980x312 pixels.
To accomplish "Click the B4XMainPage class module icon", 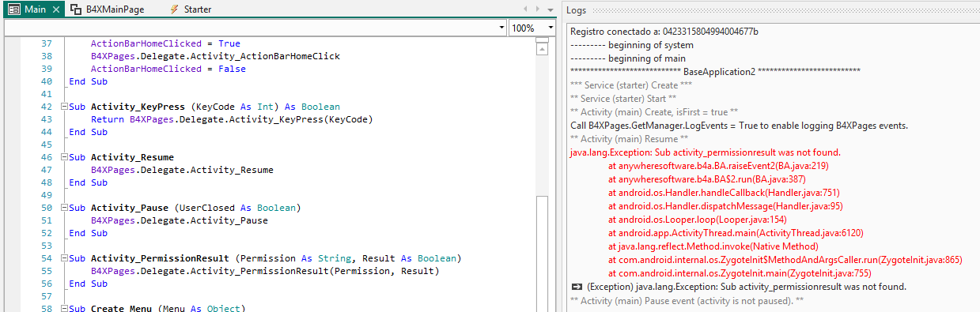I will coord(76,9).
